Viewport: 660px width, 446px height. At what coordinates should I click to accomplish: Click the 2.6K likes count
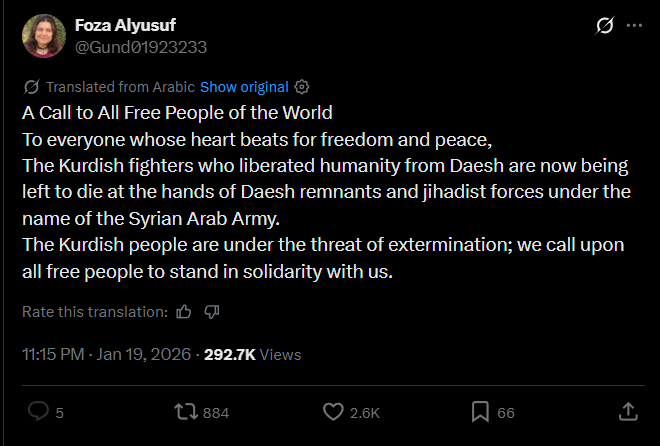[x=364, y=413]
